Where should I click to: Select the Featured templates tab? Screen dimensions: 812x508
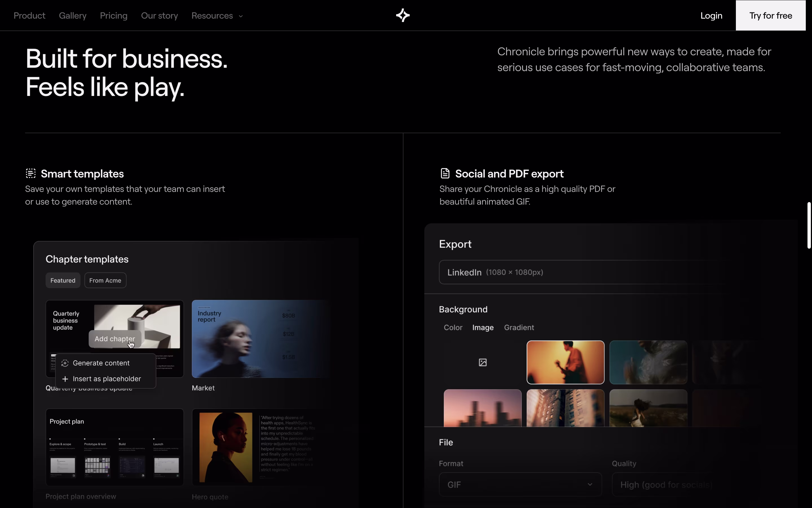click(63, 280)
